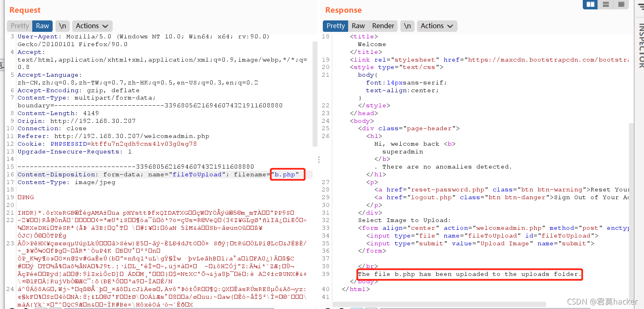Click "There are no anomalies detected." text
Screen dimensions: 644x309
(x=446, y=167)
